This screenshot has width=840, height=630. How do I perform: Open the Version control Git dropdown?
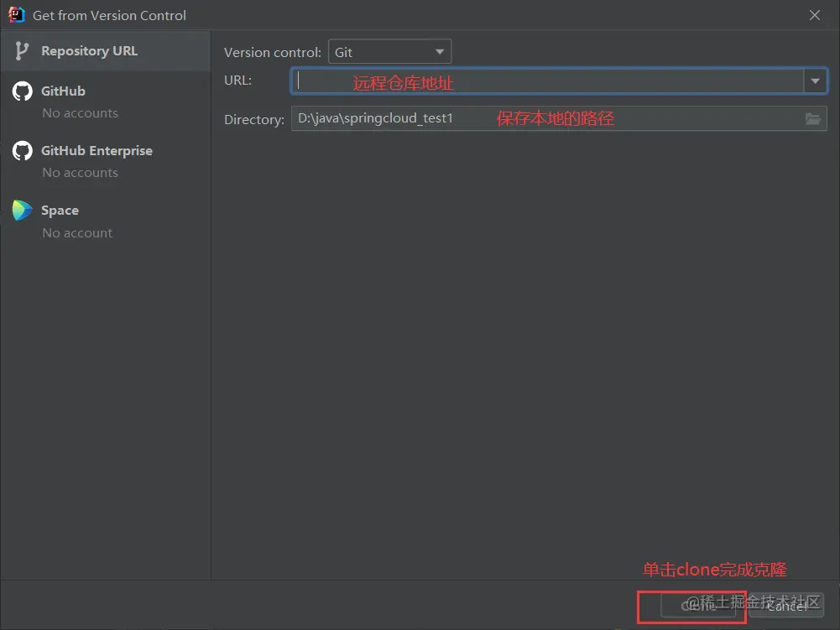point(389,52)
